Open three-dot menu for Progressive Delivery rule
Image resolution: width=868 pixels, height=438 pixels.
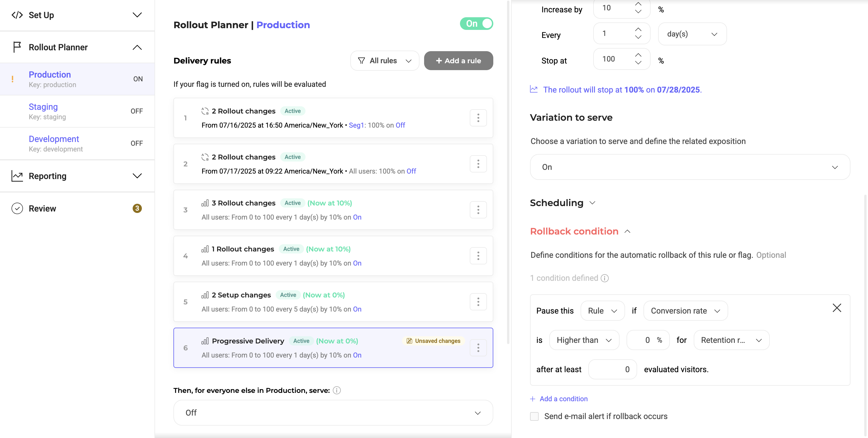pyautogui.click(x=478, y=348)
